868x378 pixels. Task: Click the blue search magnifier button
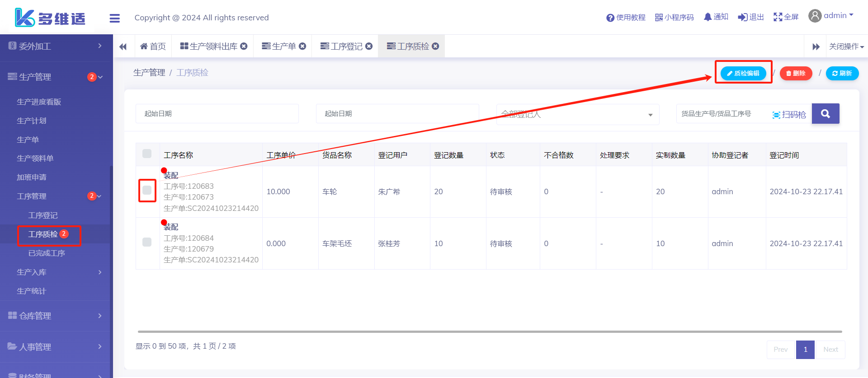point(825,114)
